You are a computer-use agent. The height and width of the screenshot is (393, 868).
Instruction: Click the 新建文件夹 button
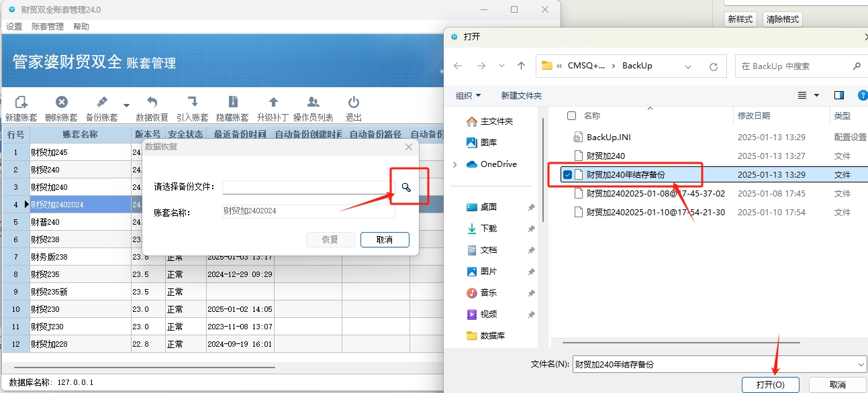pyautogui.click(x=522, y=95)
